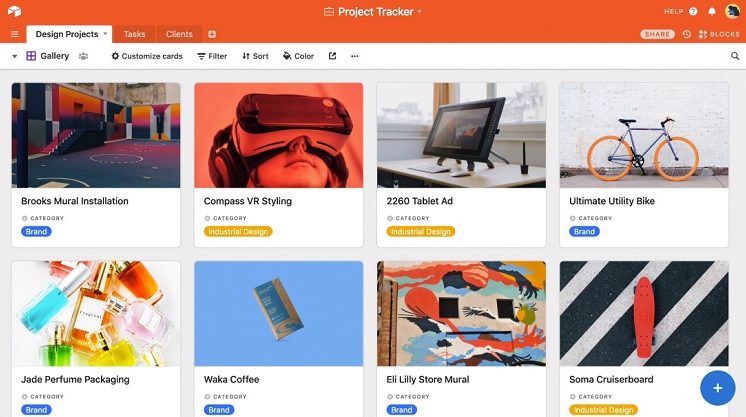Expand the view switcher arrow beside Gallery
This screenshot has height=417, width=746.
click(15, 56)
